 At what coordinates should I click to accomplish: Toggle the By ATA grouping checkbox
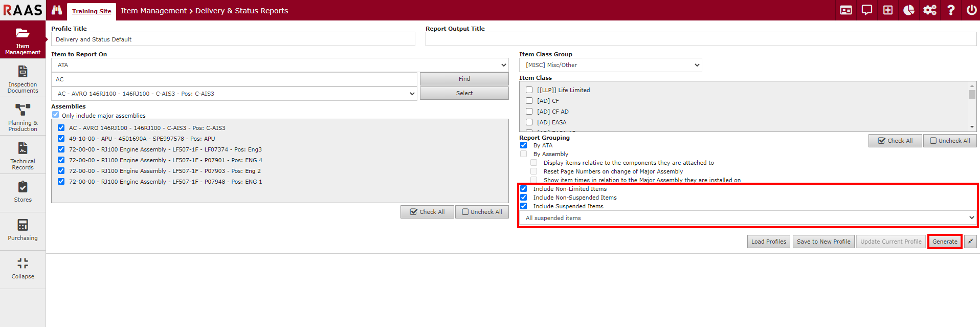pos(524,145)
